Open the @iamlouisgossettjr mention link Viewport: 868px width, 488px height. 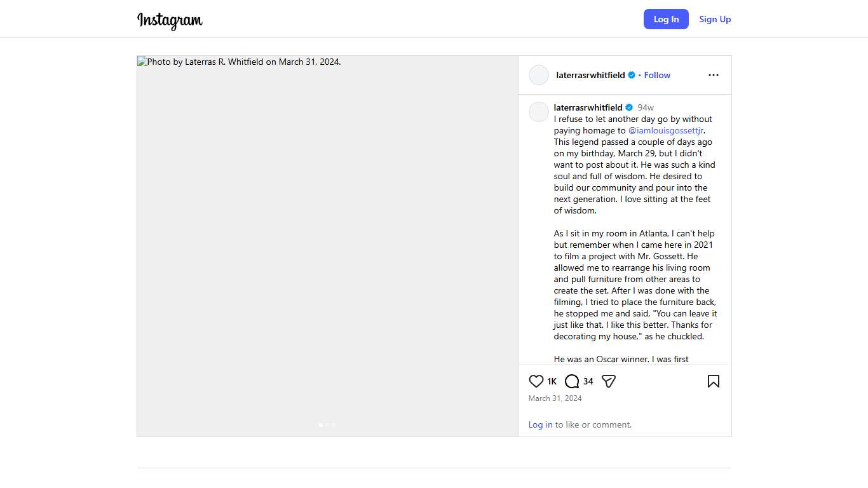(666, 130)
